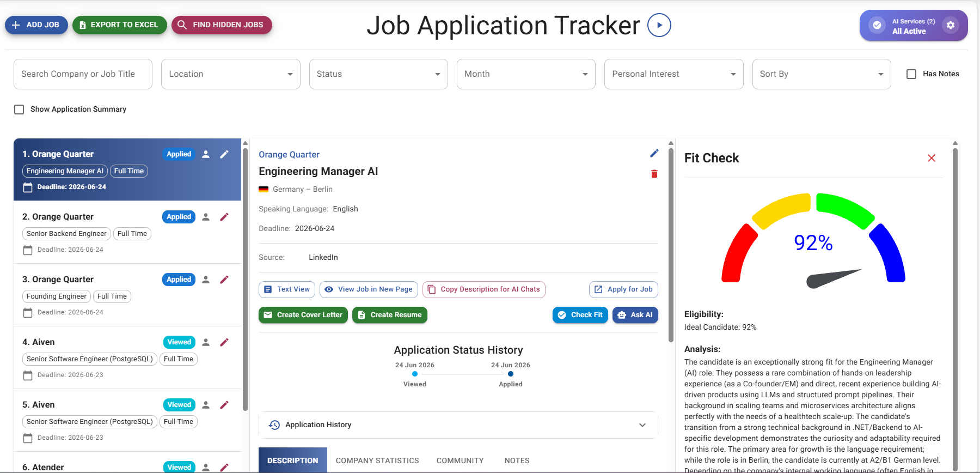Image resolution: width=980 pixels, height=473 pixels.
Task: Click Create Cover Letter button
Action: tap(303, 315)
